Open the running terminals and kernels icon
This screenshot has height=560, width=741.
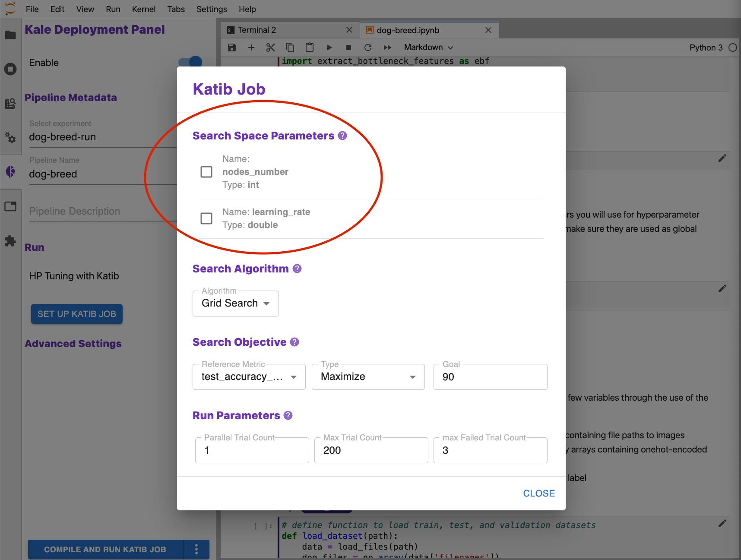[x=10, y=69]
